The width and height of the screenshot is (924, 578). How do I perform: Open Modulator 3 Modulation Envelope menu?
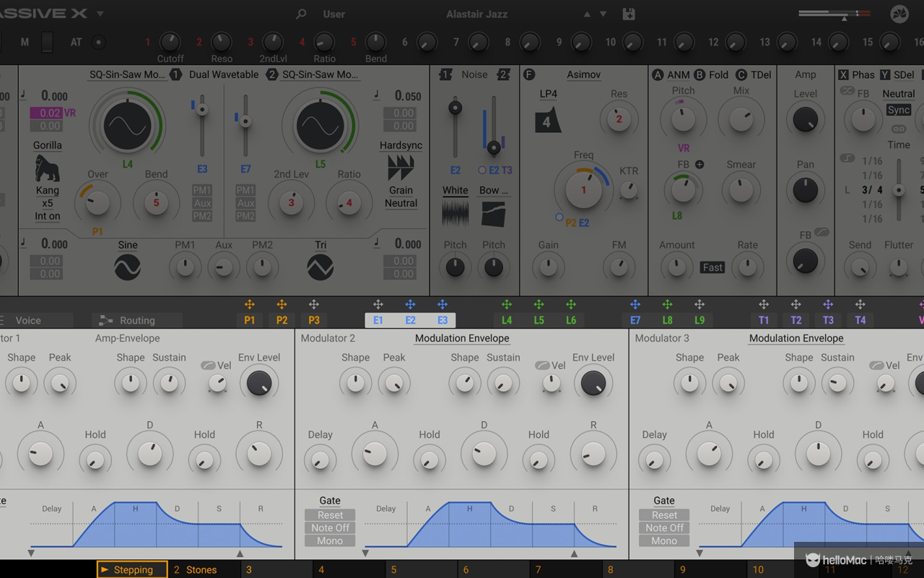coord(796,338)
